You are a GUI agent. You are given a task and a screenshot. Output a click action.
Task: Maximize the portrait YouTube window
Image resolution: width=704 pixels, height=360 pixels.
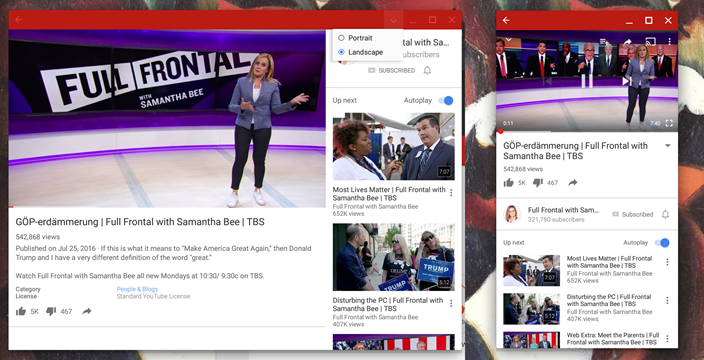click(x=649, y=20)
